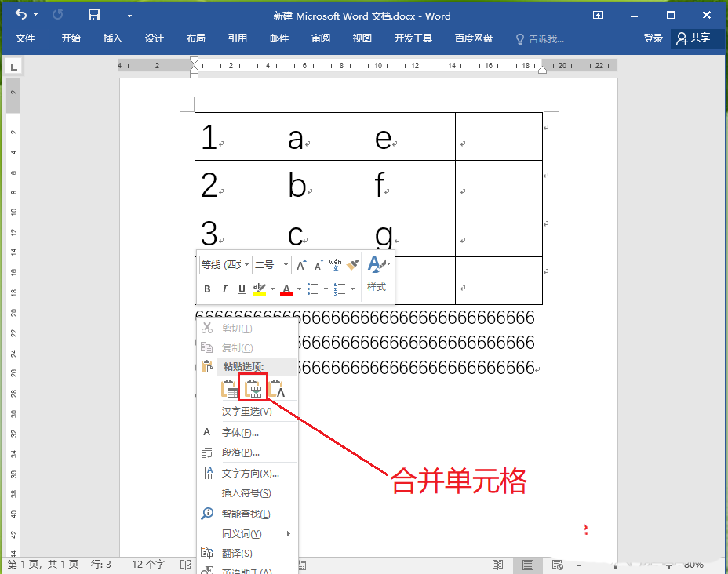The height and width of the screenshot is (574, 728).
Task: Click the table cell containing 1
Action: [238, 136]
